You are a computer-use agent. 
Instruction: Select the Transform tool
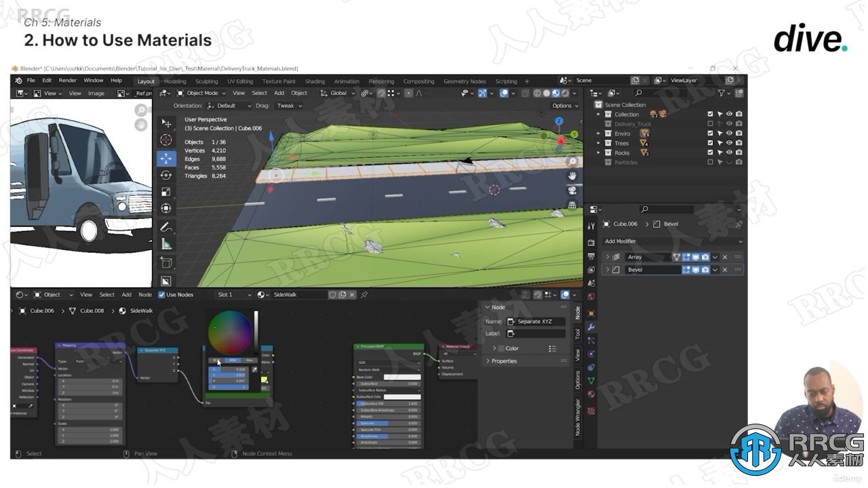click(166, 209)
